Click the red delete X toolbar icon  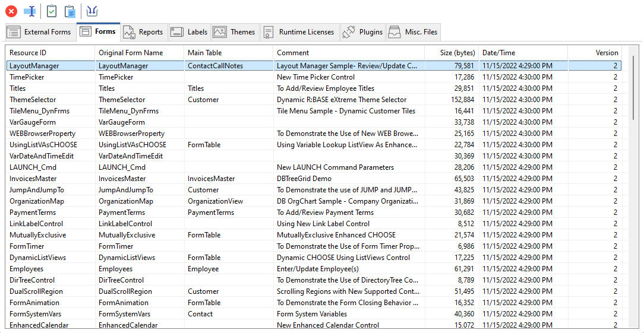click(x=11, y=11)
